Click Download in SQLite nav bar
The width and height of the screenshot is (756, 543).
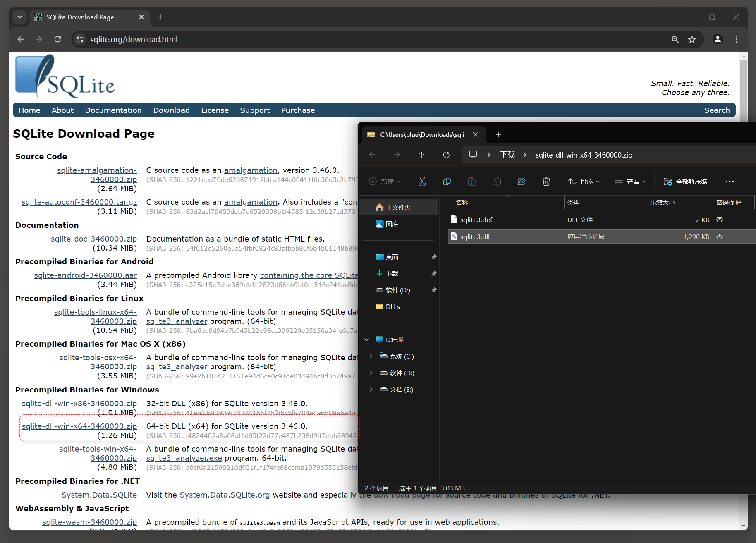pos(171,110)
